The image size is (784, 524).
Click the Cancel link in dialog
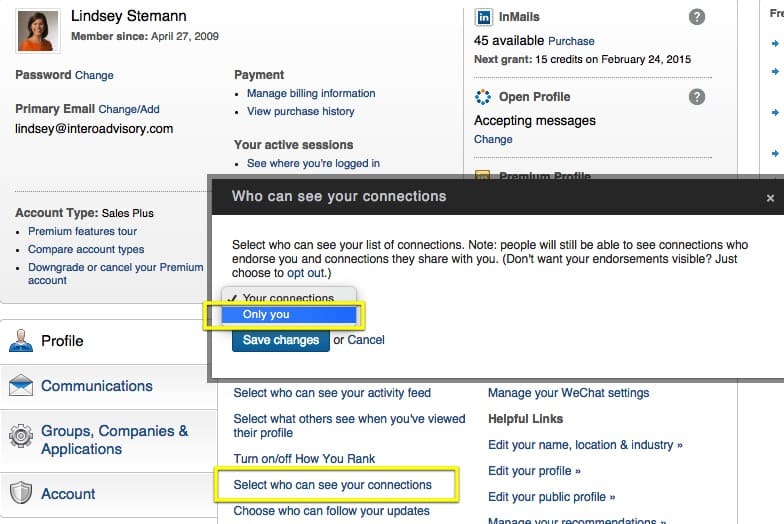pos(366,340)
